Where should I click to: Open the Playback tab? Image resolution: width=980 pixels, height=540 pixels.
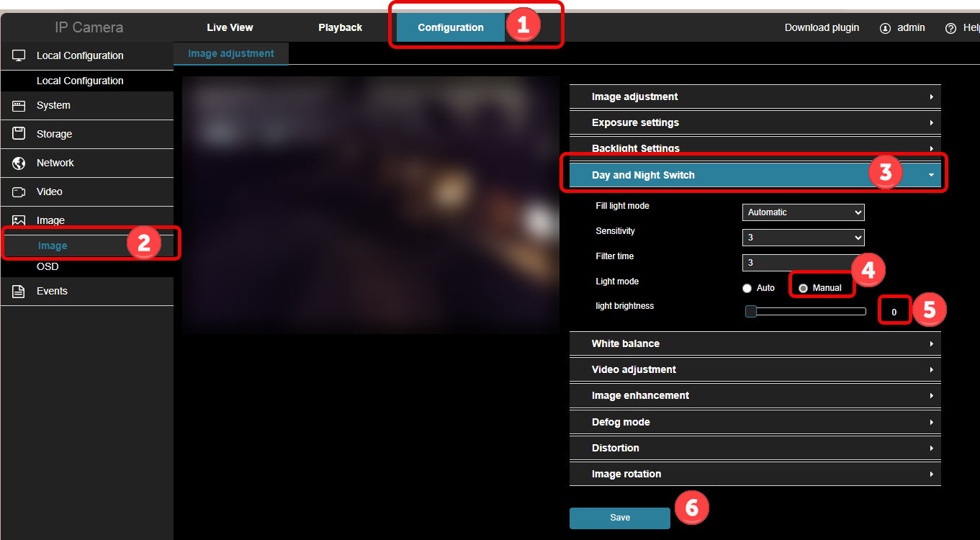pos(340,27)
